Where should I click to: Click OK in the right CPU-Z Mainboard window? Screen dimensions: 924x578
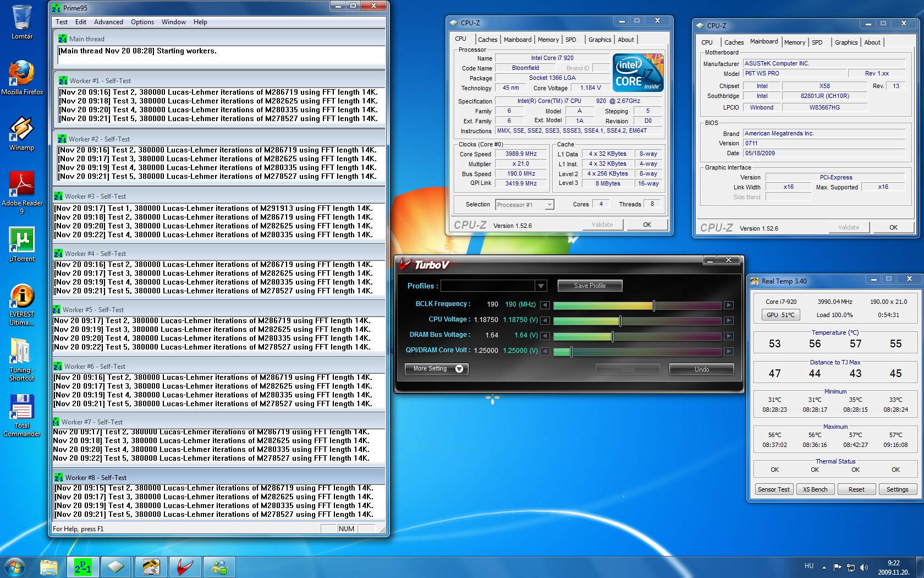pyautogui.click(x=893, y=227)
